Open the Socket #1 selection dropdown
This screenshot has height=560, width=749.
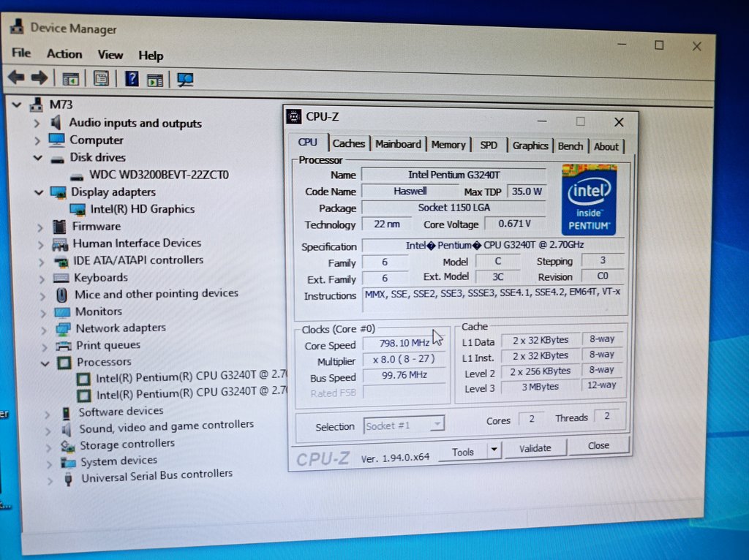(x=437, y=424)
